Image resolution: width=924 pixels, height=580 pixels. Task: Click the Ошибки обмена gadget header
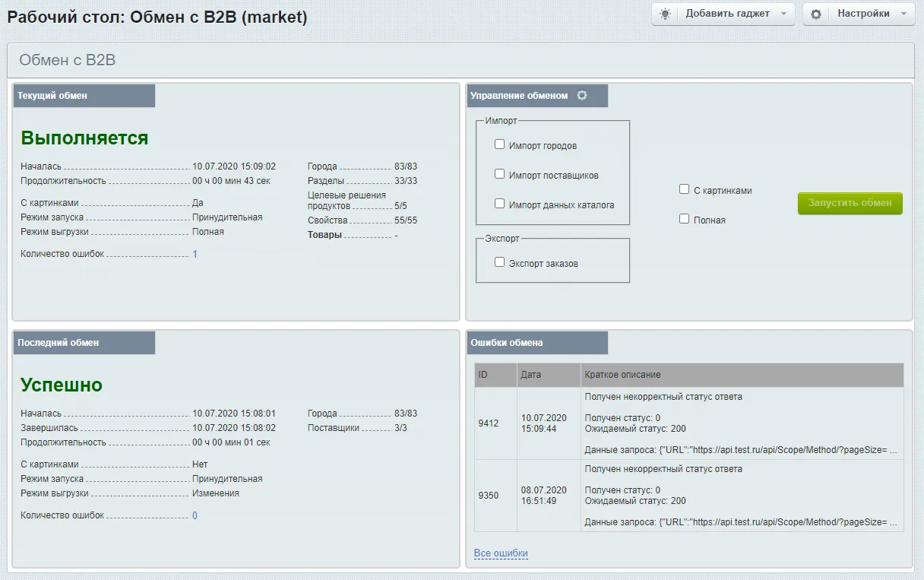click(536, 343)
